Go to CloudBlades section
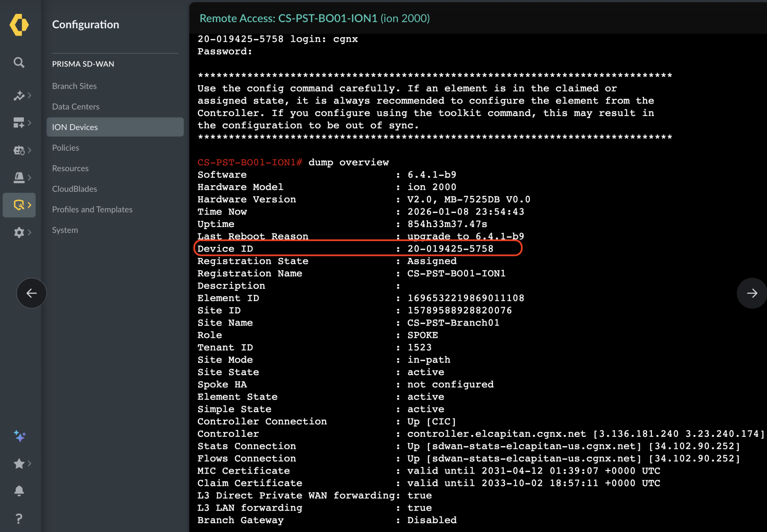The height and width of the screenshot is (532, 767). tap(75, 189)
